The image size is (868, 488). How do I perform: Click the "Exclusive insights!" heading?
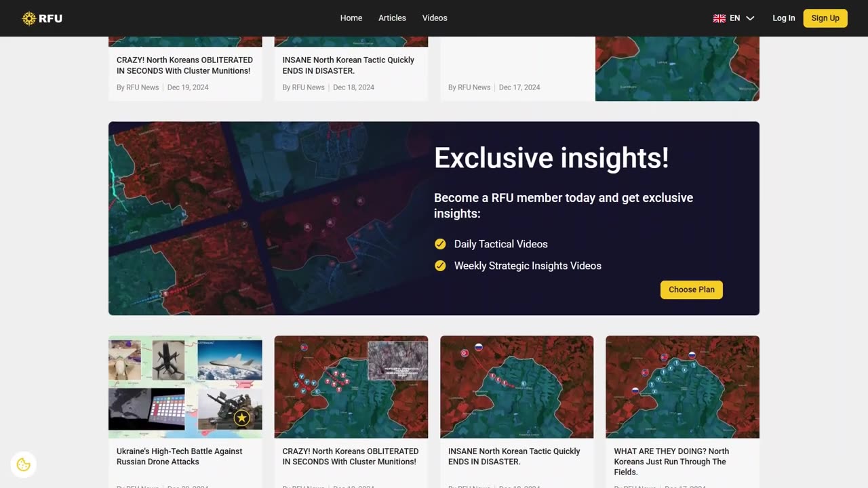pos(551,158)
